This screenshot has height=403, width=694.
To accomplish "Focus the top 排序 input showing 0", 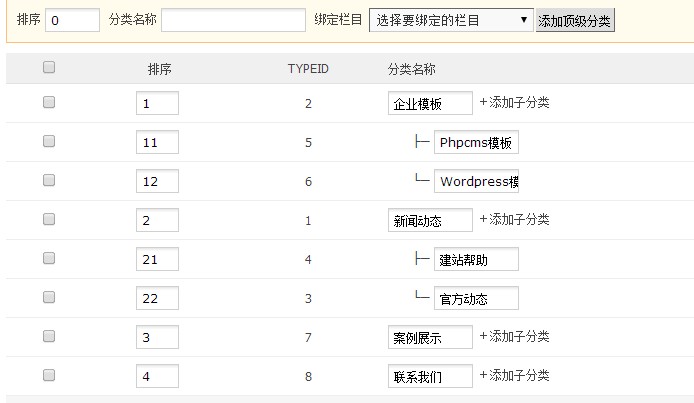I will click(72, 20).
